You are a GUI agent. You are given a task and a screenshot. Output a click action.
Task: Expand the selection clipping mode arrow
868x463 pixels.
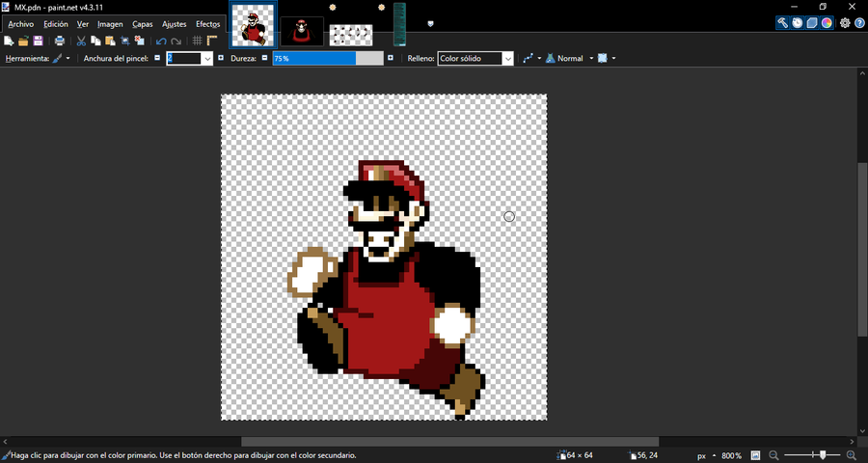click(613, 58)
